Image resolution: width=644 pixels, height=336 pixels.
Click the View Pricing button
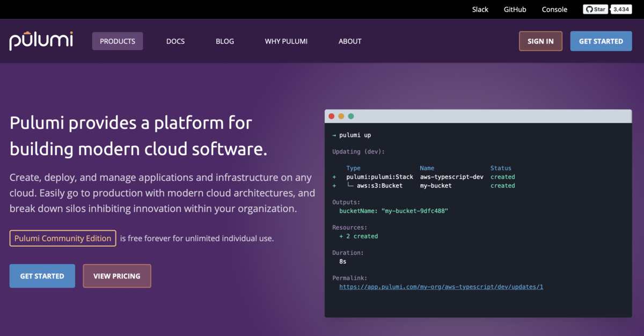click(117, 276)
